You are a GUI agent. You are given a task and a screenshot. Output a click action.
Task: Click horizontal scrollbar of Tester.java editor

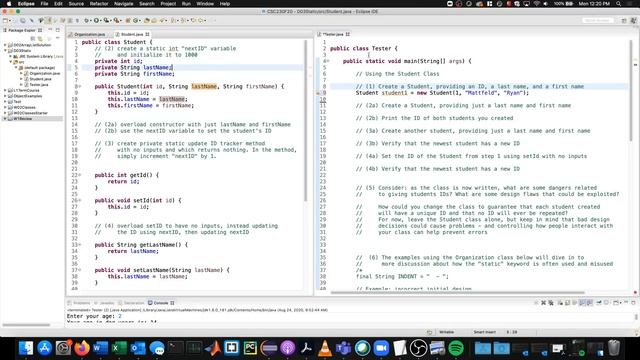(x=458, y=293)
